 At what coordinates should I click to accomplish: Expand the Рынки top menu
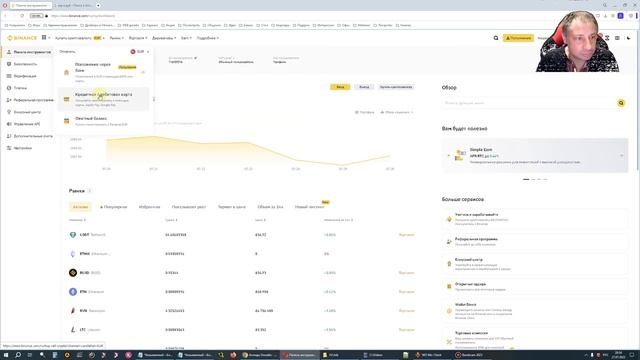pos(116,38)
